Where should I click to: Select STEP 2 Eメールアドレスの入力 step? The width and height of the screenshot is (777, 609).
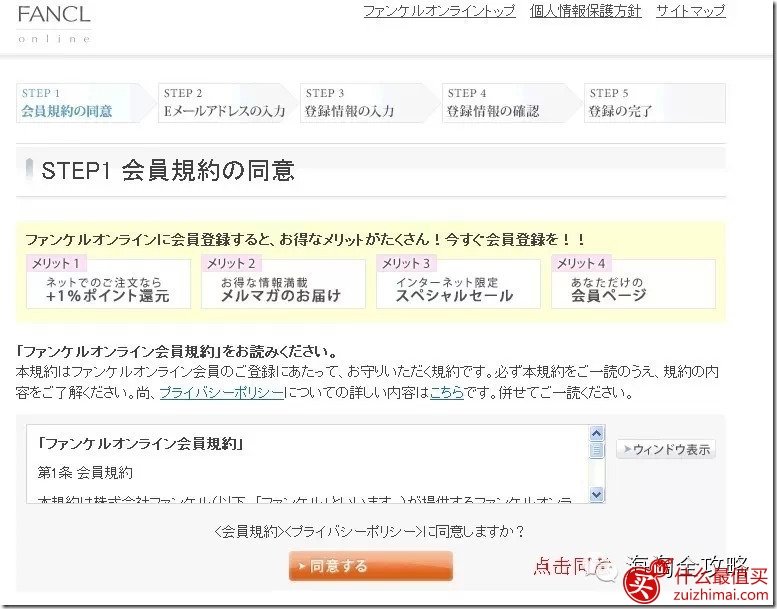tap(226, 103)
